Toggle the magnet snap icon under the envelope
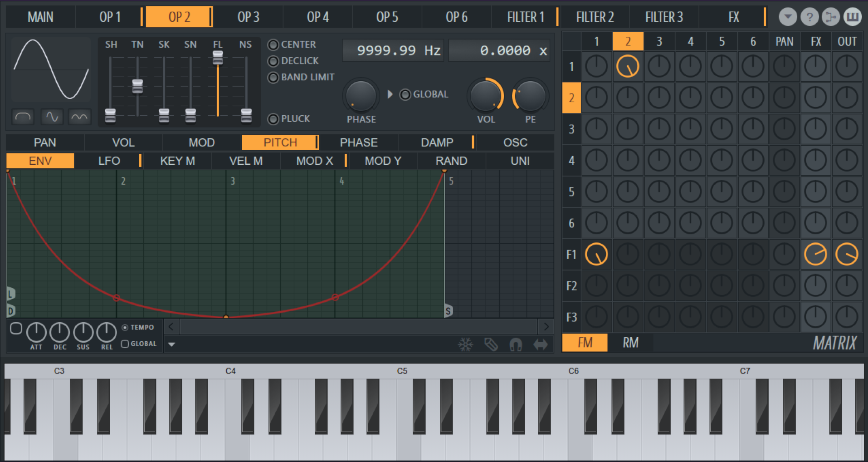The width and height of the screenshot is (868, 462). (516, 344)
